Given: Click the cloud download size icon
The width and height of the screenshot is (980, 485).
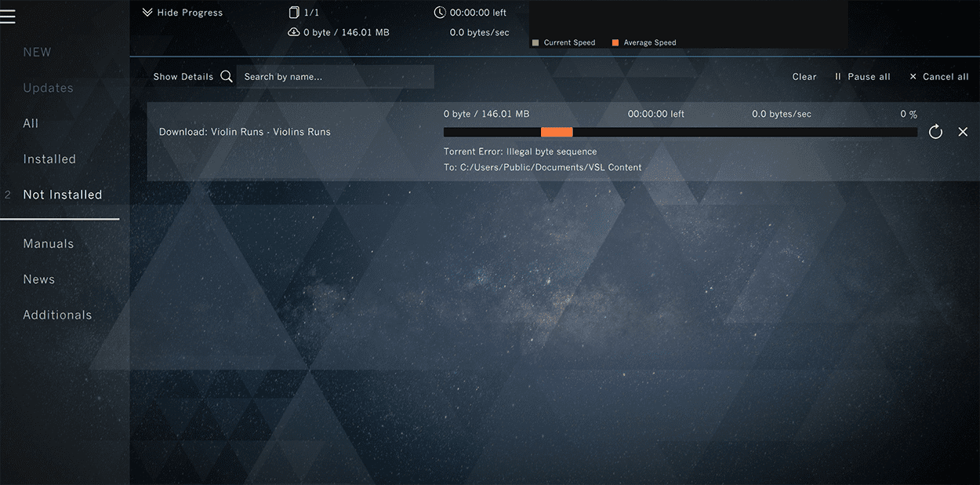Looking at the screenshot, I should click(x=294, y=32).
